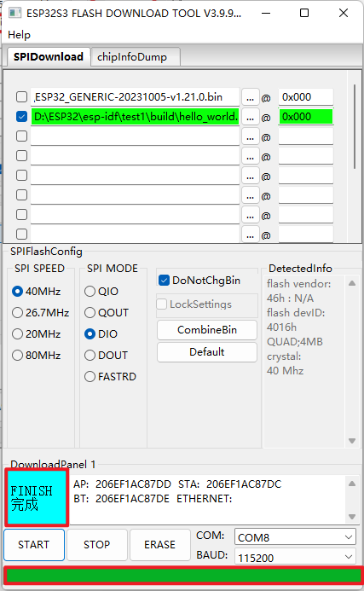Open file browser for seventh row

(251, 215)
